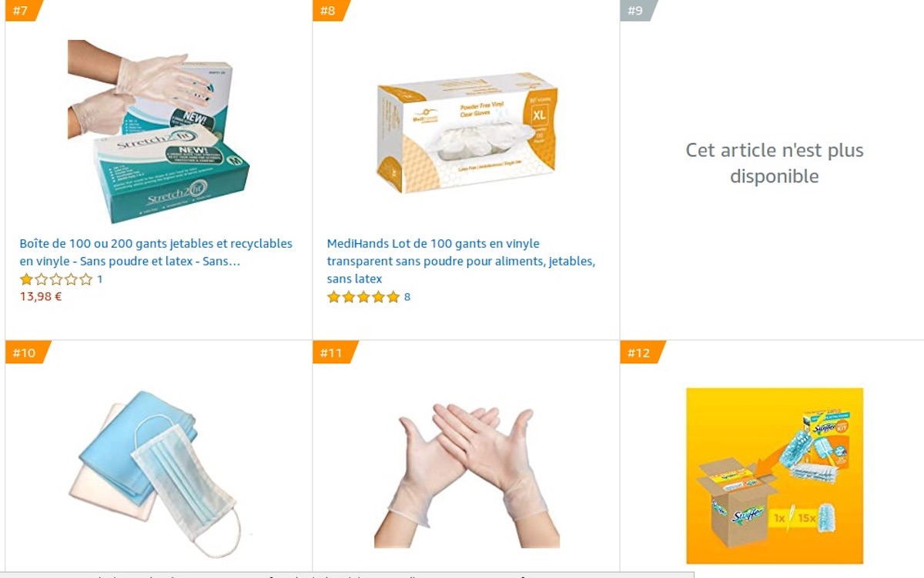Click the one-star rating under Stretch2fit gloves

click(55, 279)
